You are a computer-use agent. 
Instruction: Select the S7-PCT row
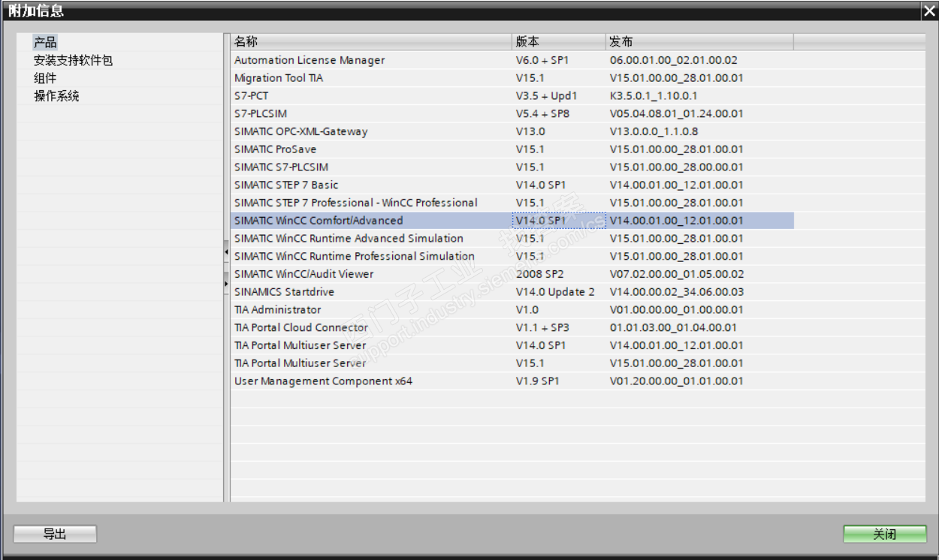[x=512, y=96]
